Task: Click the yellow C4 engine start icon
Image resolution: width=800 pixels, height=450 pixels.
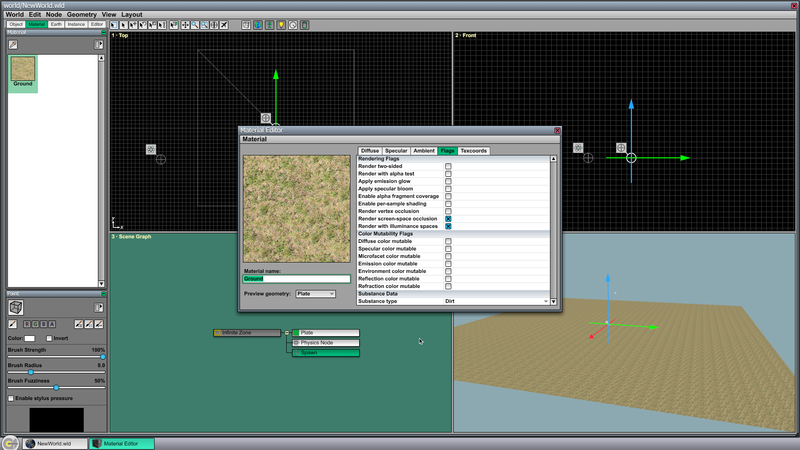Action: point(10,443)
